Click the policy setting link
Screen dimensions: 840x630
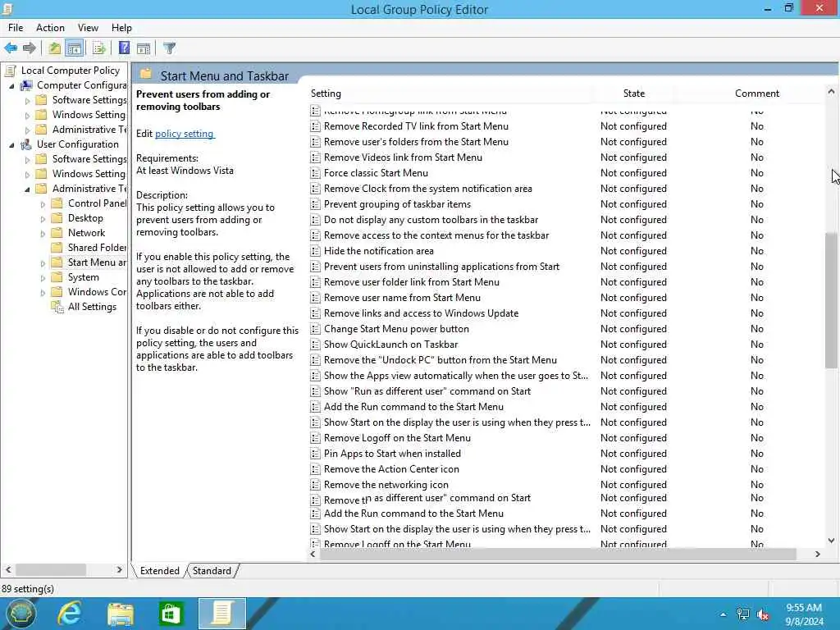(185, 134)
